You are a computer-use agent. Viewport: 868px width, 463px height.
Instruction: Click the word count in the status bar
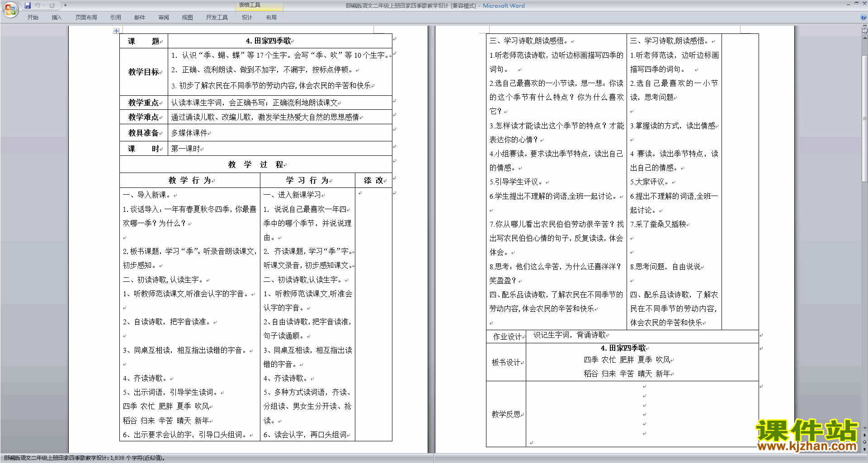85,458
